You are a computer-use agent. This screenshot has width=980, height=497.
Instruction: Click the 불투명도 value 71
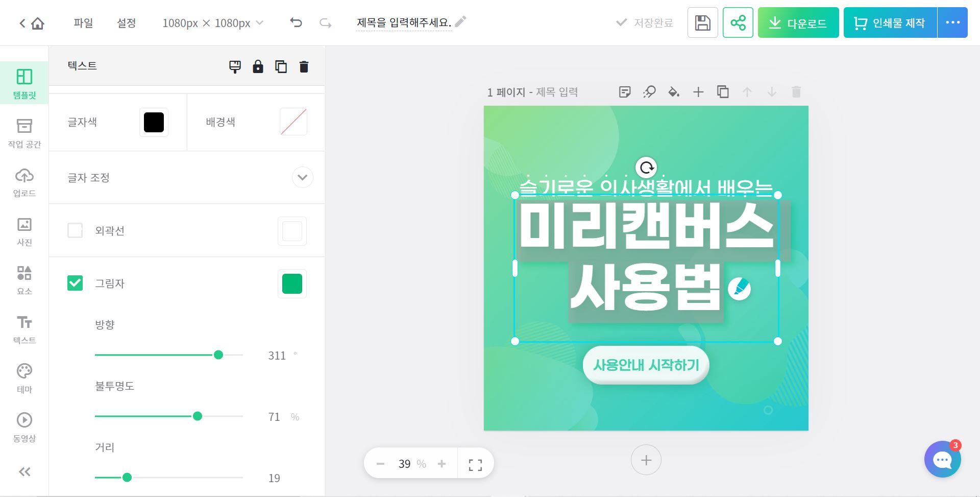pos(274,417)
